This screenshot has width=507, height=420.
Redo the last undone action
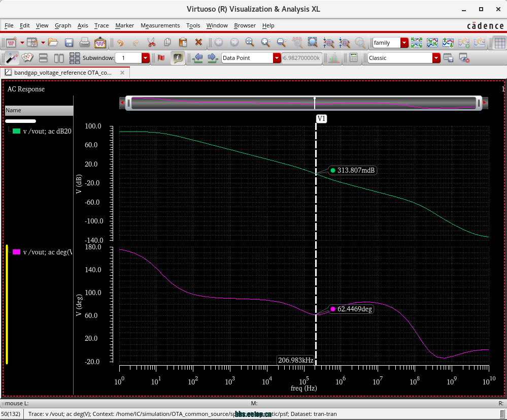click(x=136, y=43)
